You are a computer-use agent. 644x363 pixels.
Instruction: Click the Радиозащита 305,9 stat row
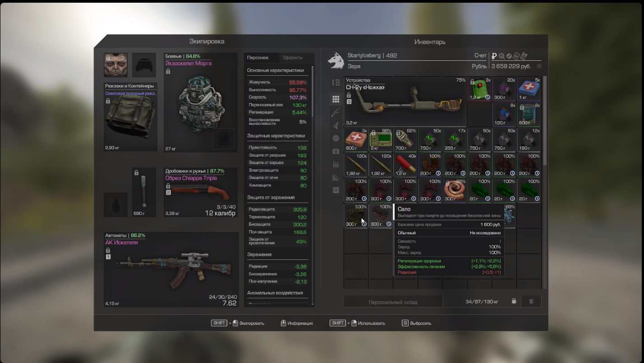277,209
